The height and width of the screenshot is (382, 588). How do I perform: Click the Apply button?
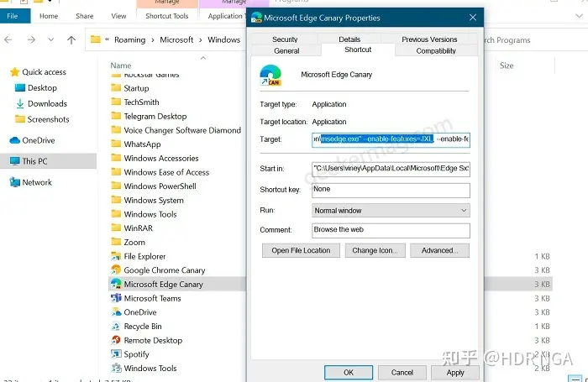click(455, 372)
